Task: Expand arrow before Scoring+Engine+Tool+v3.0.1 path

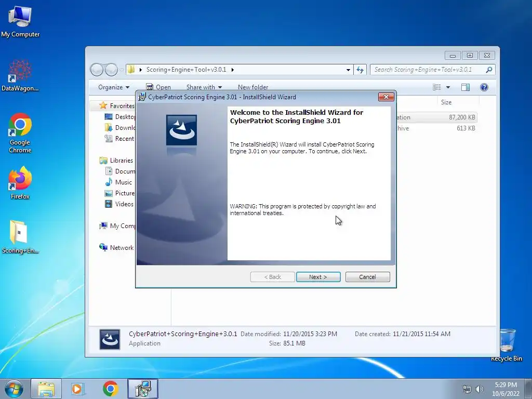Action: [x=140, y=70]
